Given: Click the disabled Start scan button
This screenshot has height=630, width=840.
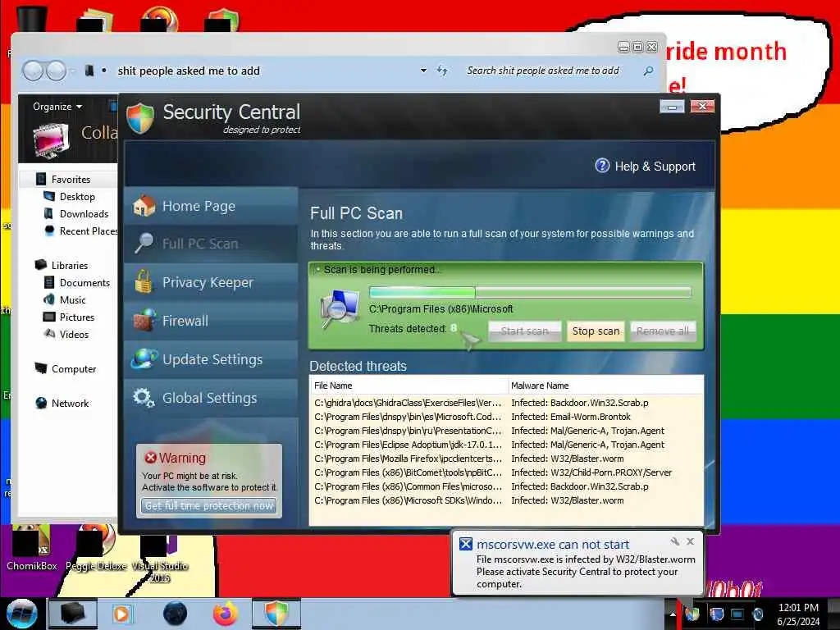Looking at the screenshot, I should 524,331.
